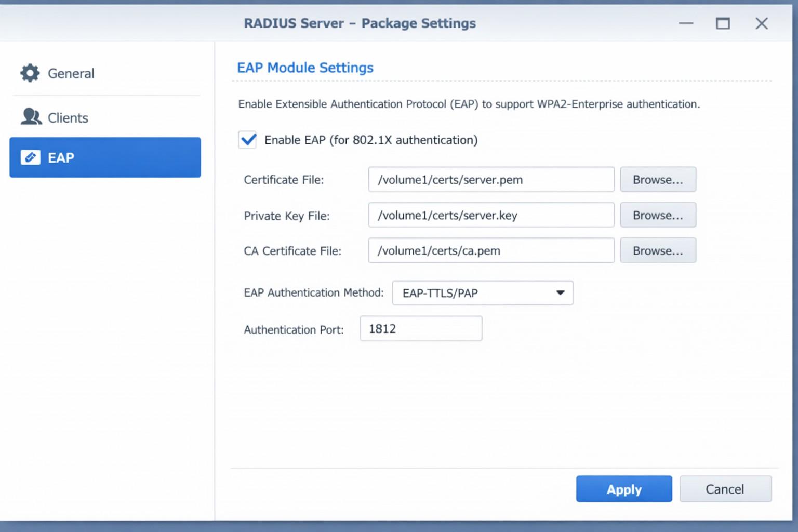The width and height of the screenshot is (798, 532).
Task: Close the RADIUS Server settings window
Action: (761, 23)
